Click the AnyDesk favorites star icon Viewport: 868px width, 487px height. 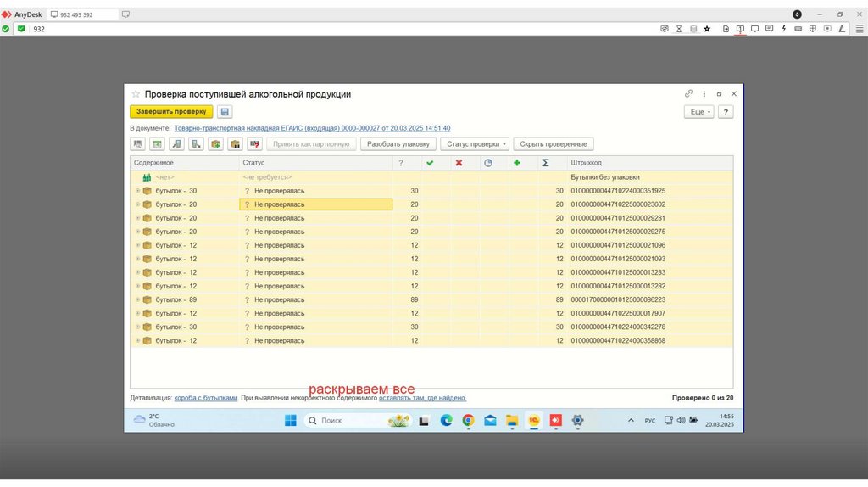pos(707,29)
